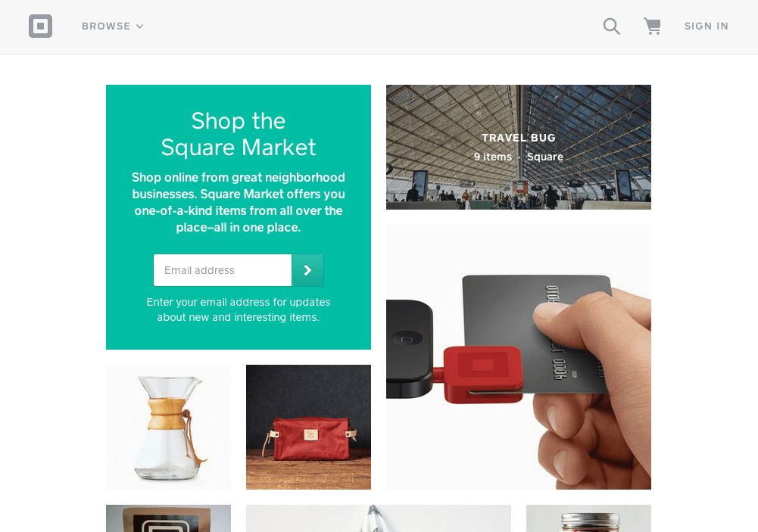Click the Sign In link

[707, 26]
